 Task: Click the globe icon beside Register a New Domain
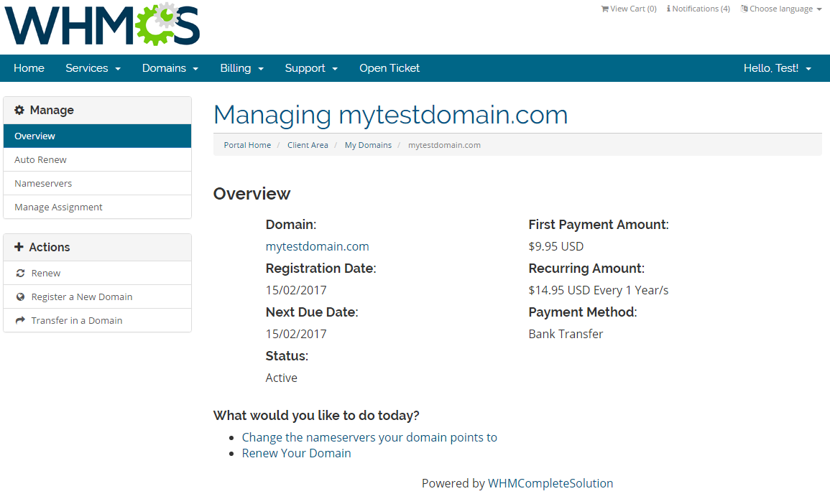pyautogui.click(x=20, y=297)
